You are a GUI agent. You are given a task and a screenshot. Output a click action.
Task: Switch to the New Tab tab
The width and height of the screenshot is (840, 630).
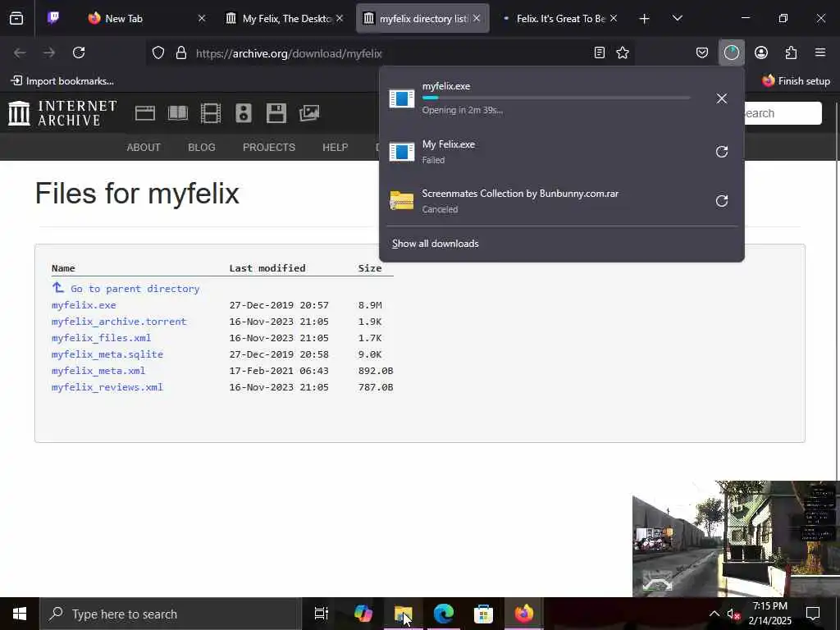[x=146, y=18]
